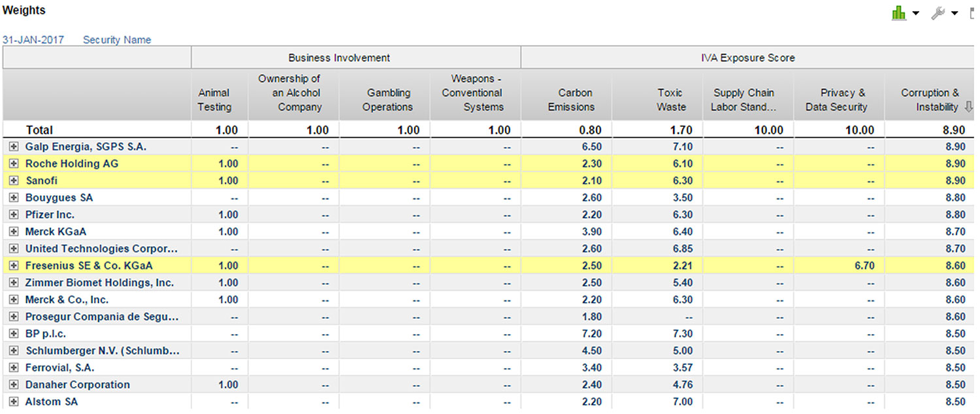Click the Weights panel title
Image resolution: width=980 pixels, height=414 pixels.
click(24, 10)
